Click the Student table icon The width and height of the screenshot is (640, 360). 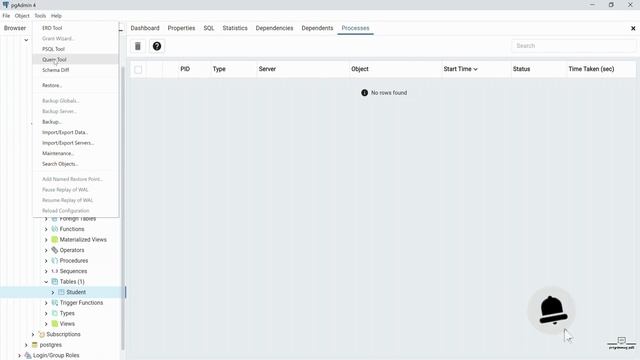(61, 292)
